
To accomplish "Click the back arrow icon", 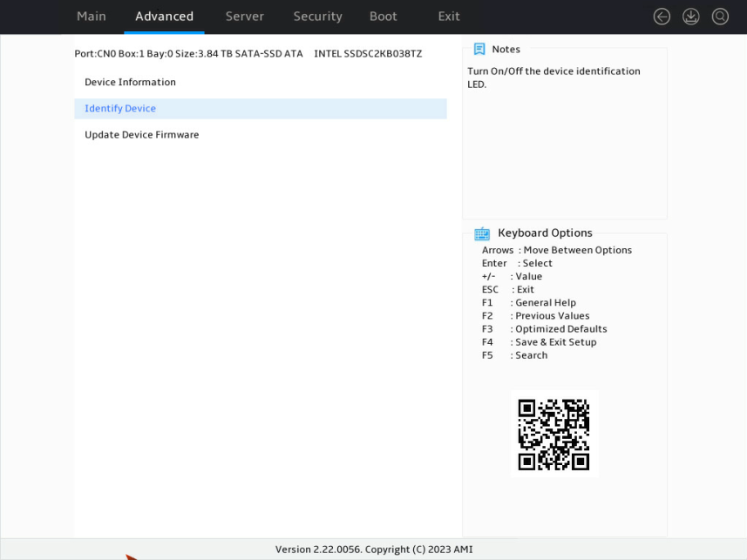I will (662, 17).
